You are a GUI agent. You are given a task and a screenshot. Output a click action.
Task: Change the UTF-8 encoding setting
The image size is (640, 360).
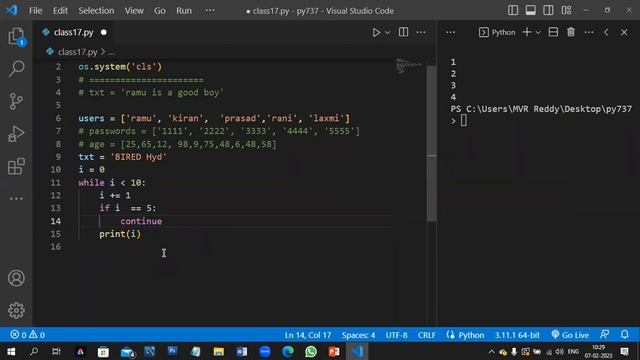click(x=396, y=335)
